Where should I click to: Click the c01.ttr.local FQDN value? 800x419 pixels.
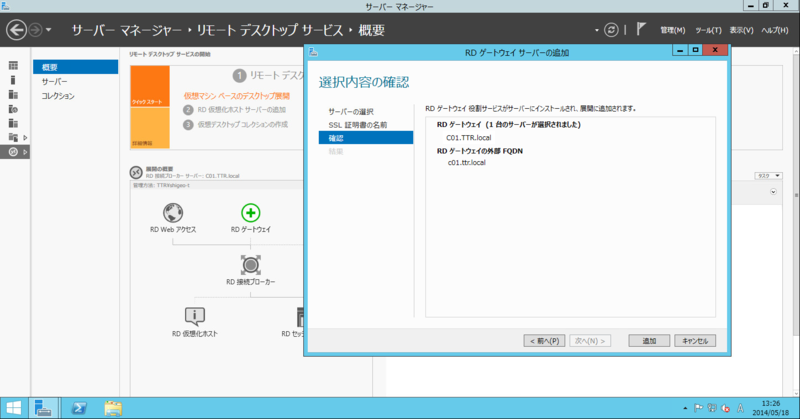point(466,163)
